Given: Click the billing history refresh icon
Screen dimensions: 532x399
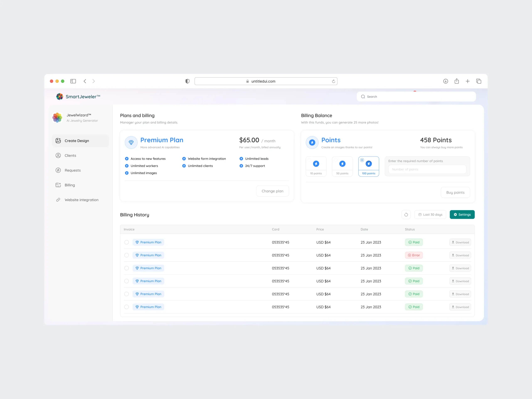Looking at the screenshot, I should [406, 214].
